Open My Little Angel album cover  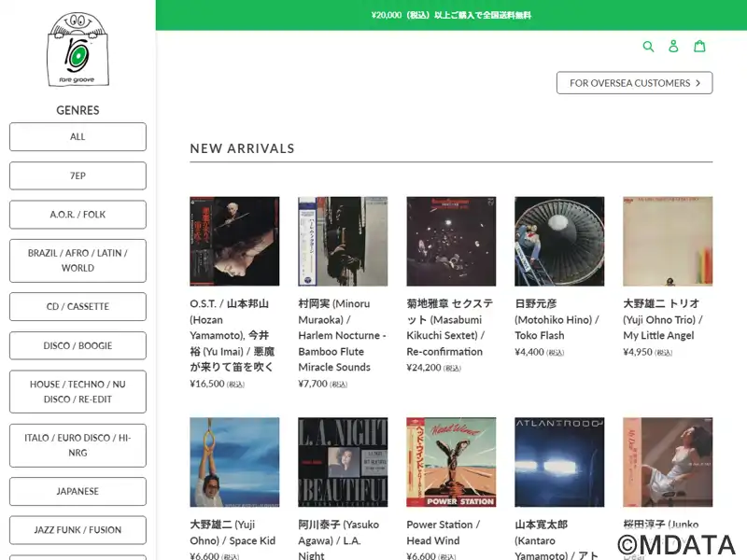[x=668, y=242]
